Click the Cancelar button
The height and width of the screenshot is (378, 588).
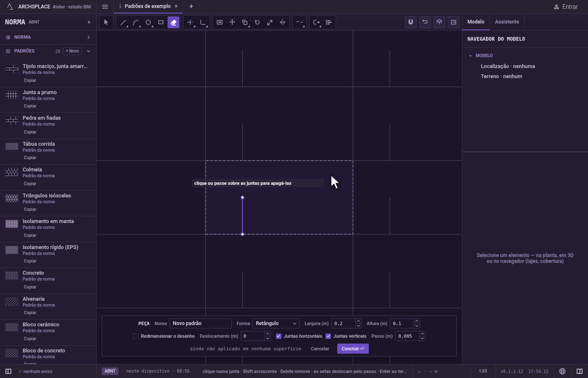tap(320, 349)
